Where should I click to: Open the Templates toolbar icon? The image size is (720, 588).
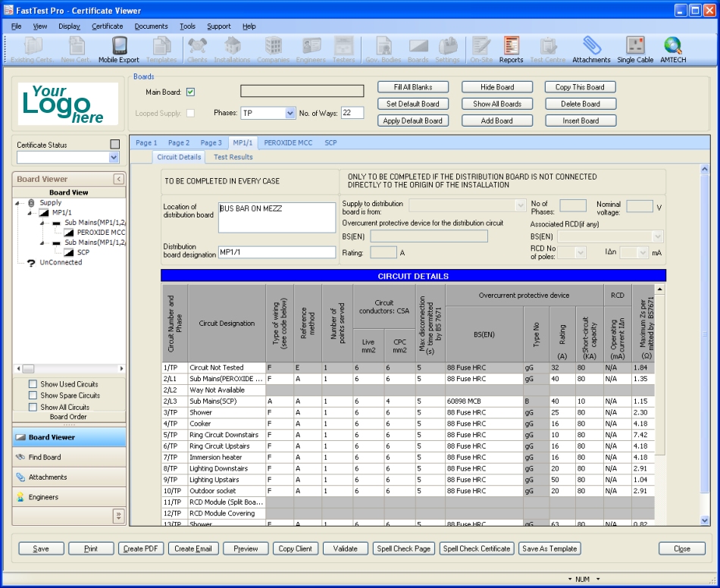(161, 49)
